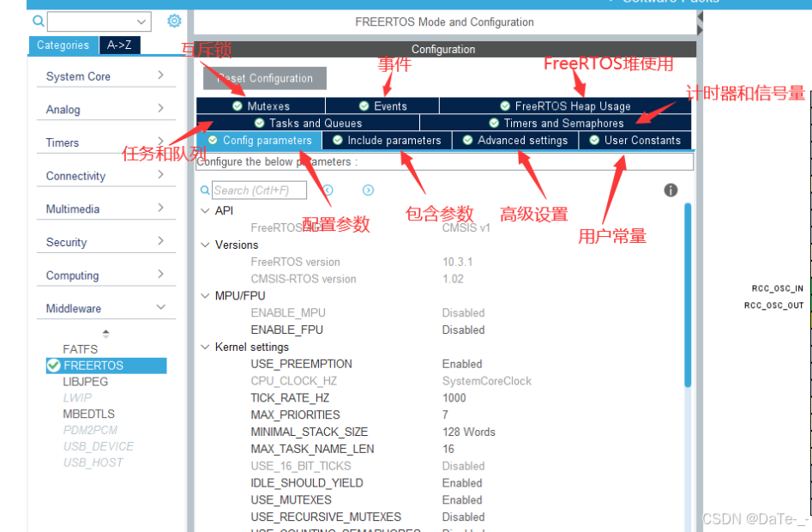This screenshot has height=532, width=812.
Task: Switch to the A->Z tab
Action: tap(119, 45)
